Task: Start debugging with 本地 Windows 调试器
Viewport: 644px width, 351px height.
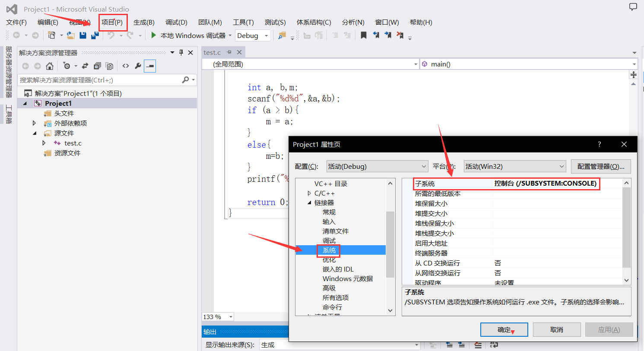Action: [188, 35]
